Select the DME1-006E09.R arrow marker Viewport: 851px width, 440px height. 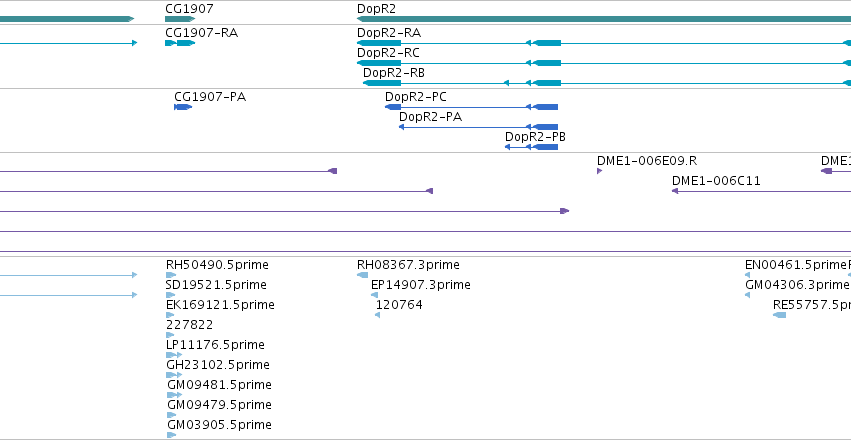[x=600, y=171]
